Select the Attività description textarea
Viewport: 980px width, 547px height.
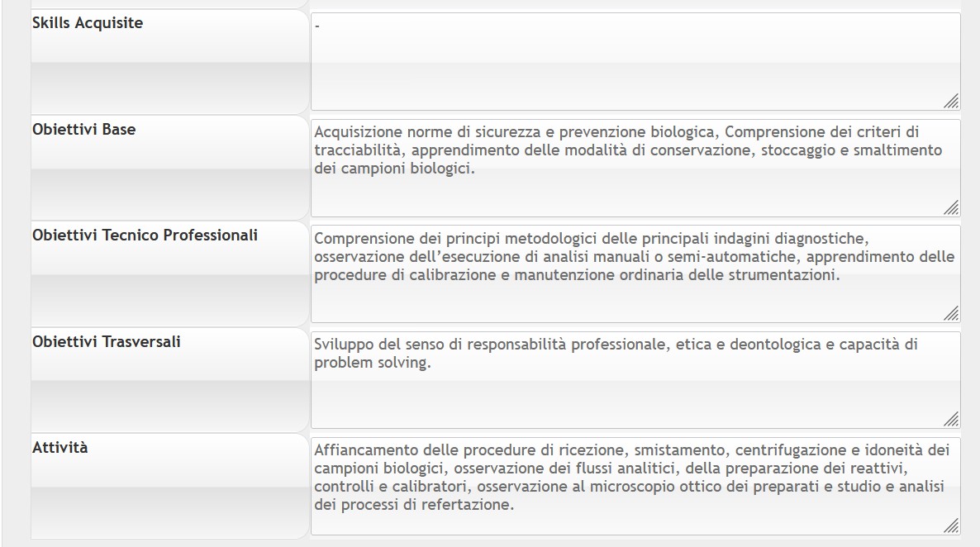pos(635,487)
